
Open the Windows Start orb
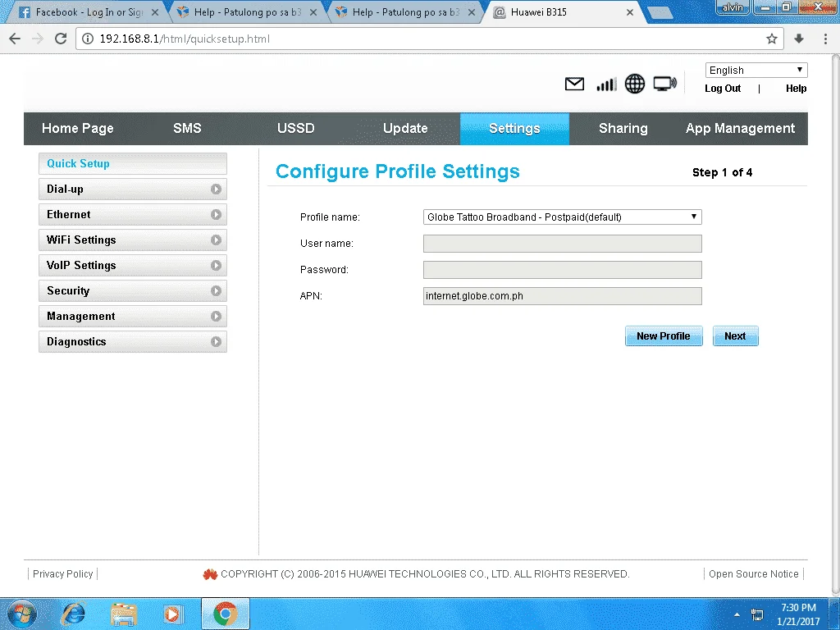click(x=21, y=614)
